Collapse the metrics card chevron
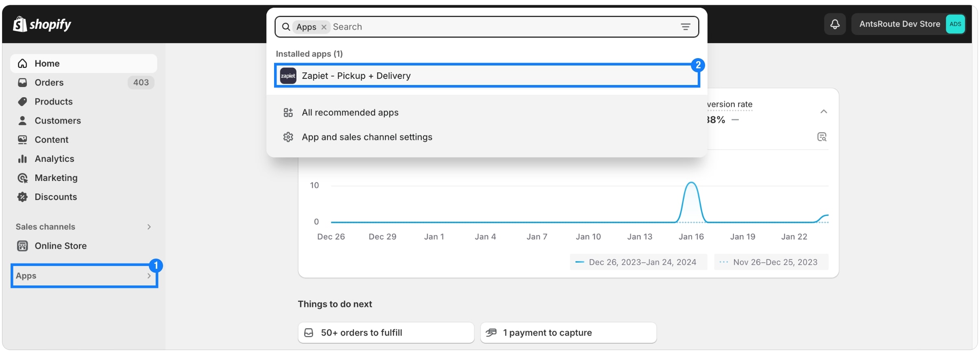Screen dimensions: 980x355 (823, 111)
